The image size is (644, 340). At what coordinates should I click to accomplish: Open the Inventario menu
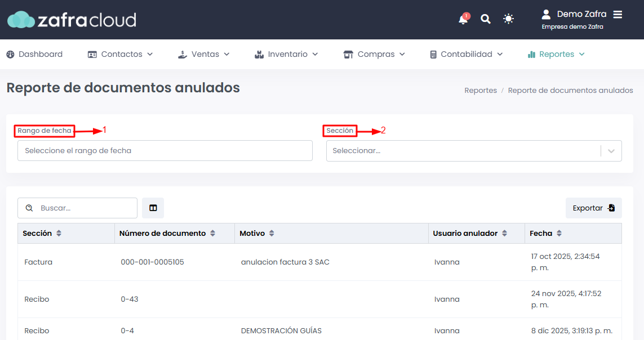click(x=286, y=54)
